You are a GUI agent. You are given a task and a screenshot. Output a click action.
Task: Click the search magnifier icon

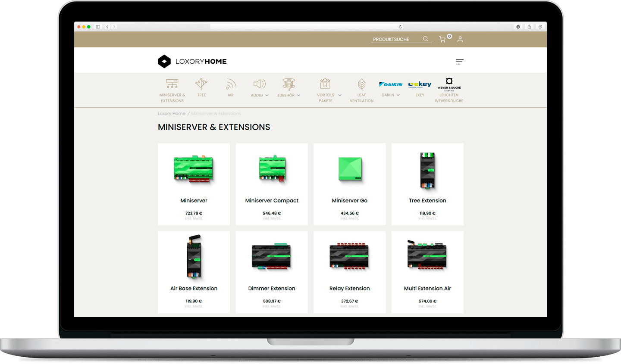(x=426, y=39)
